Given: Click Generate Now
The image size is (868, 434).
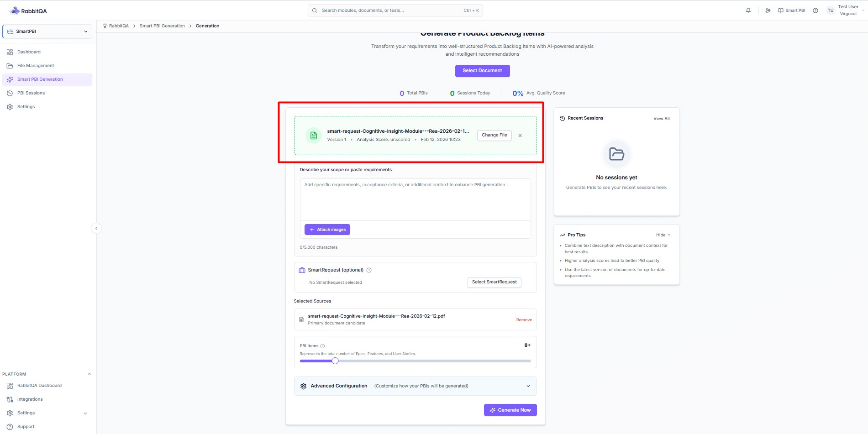Looking at the screenshot, I should pos(510,410).
